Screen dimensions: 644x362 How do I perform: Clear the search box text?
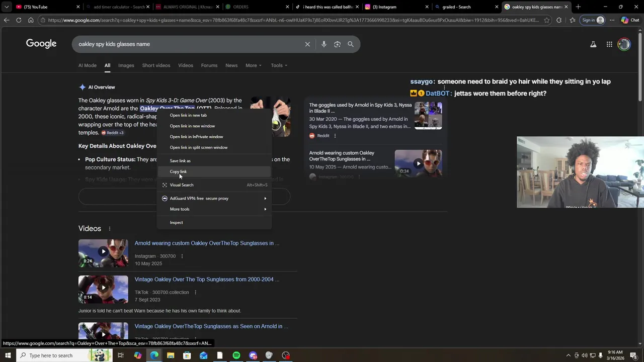pos(307,44)
